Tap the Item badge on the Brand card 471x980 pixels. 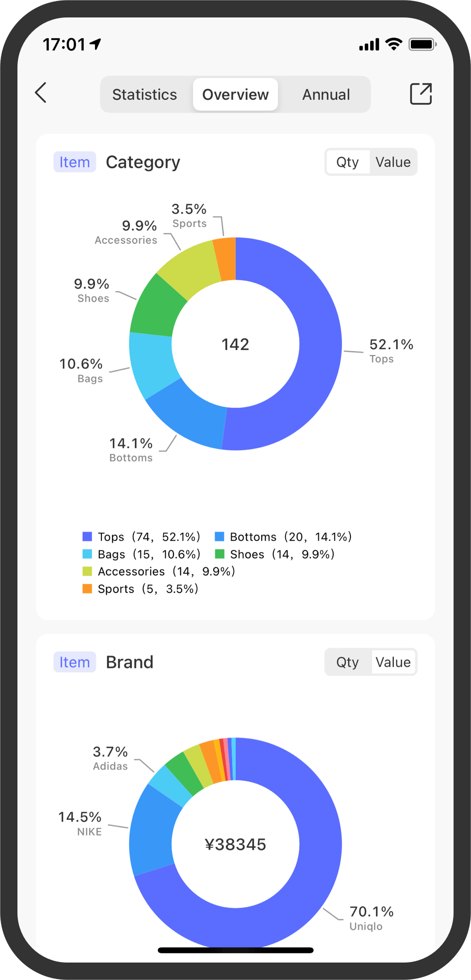click(x=75, y=662)
